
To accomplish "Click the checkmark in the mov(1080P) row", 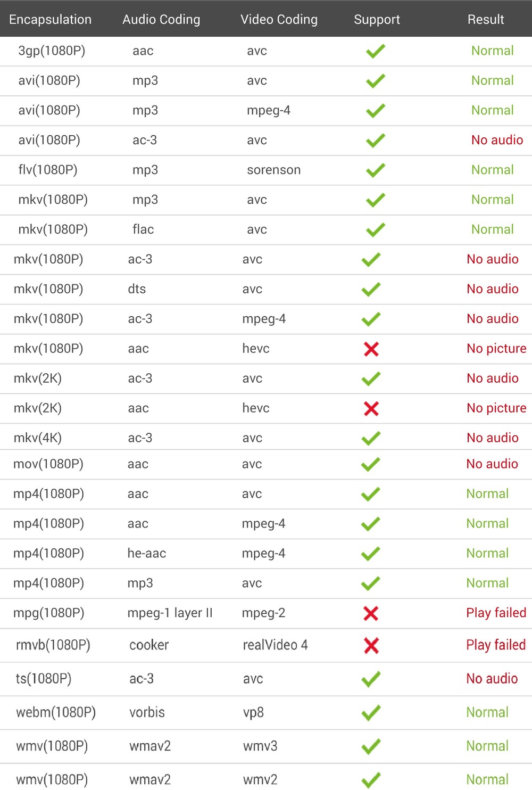I will pos(371,464).
